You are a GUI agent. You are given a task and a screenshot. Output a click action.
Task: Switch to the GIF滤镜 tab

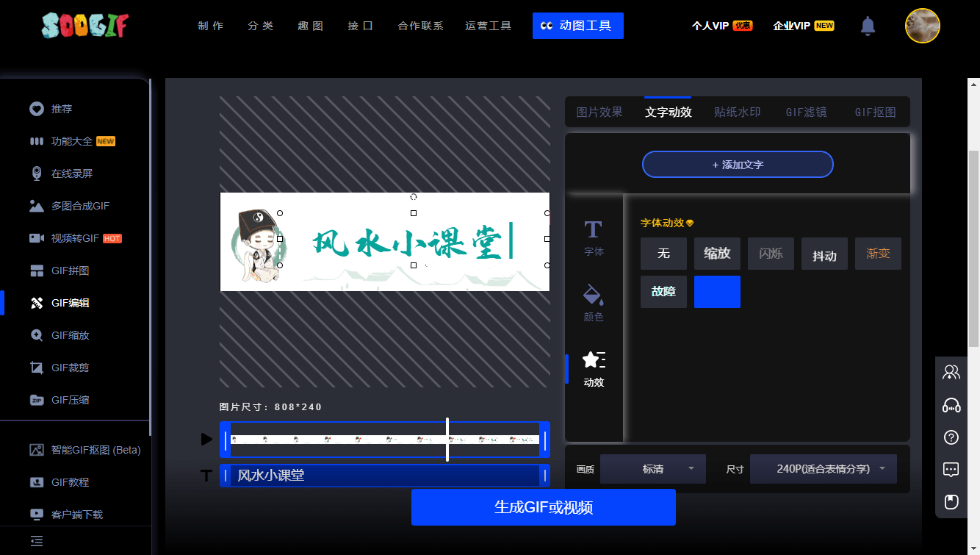806,112
